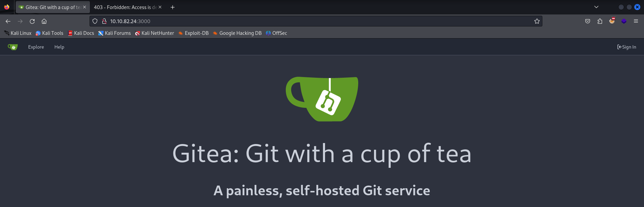The width and height of the screenshot is (644, 207).
Task: Go back to the previous page
Action: click(8, 21)
